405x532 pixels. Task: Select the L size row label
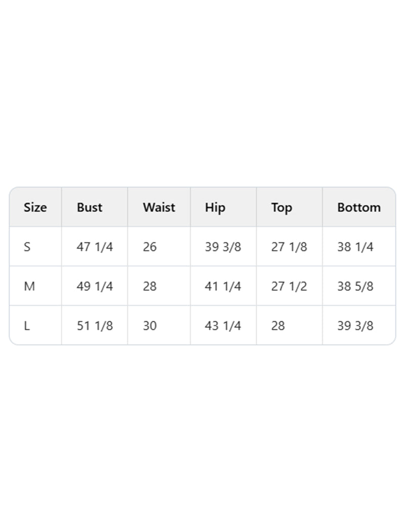tap(27, 326)
